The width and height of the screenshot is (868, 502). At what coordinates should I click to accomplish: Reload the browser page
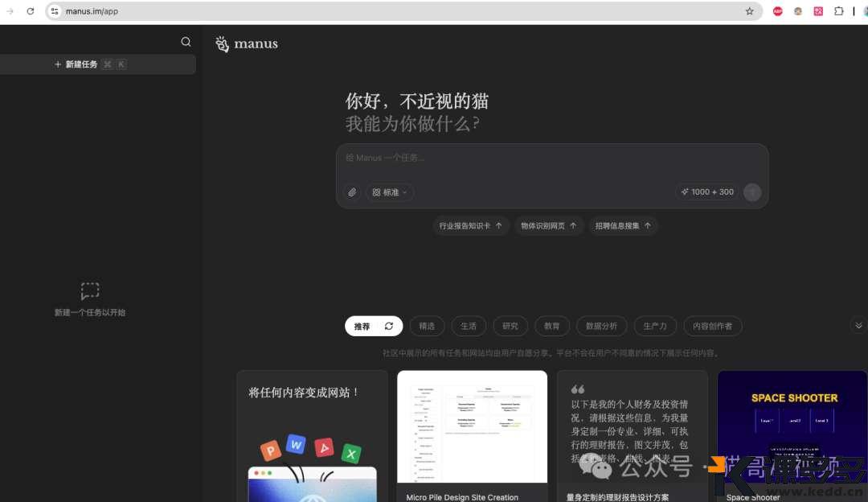click(x=31, y=11)
